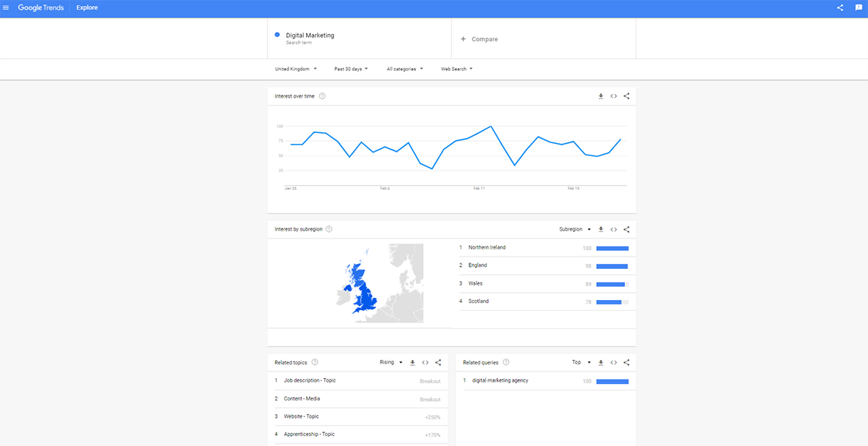Click the Explore header link

tap(87, 8)
